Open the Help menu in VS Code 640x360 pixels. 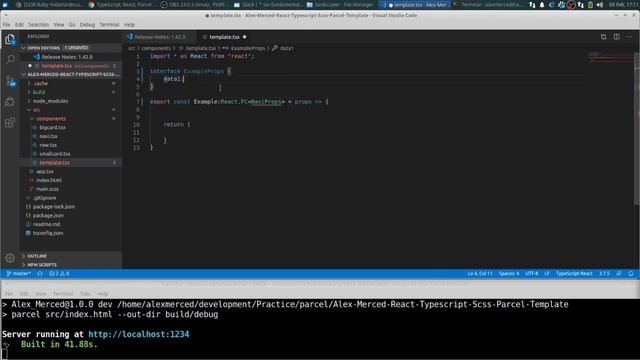[x=129, y=25]
